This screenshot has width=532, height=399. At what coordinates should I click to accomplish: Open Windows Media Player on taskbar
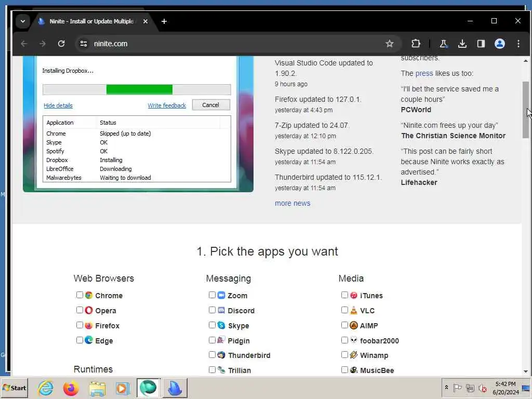(x=122, y=388)
